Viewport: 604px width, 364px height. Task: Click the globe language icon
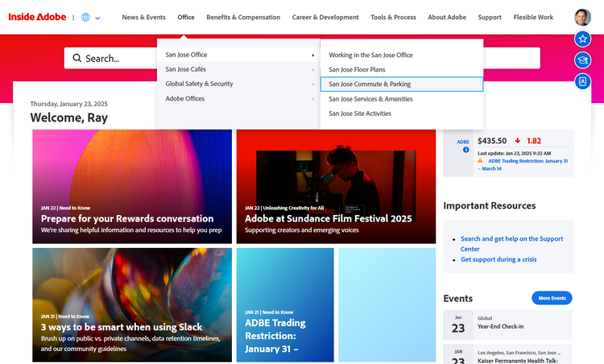(85, 18)
